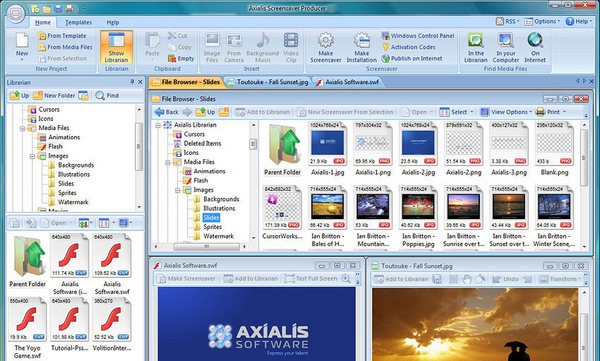Switch to Axialis Software.swf tab

click(347, 82)
